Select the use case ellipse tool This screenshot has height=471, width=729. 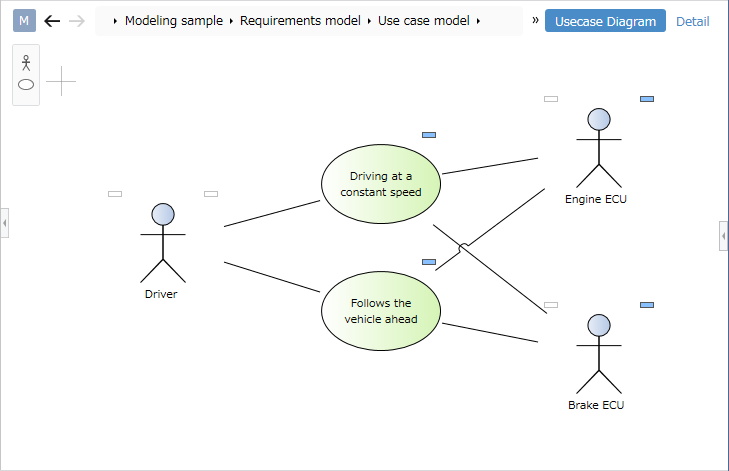pyautogui.click(x=26, y=85)
